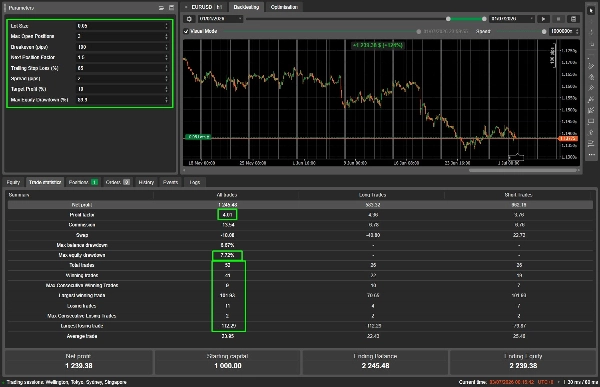Click the icon right of stop button

573,19
